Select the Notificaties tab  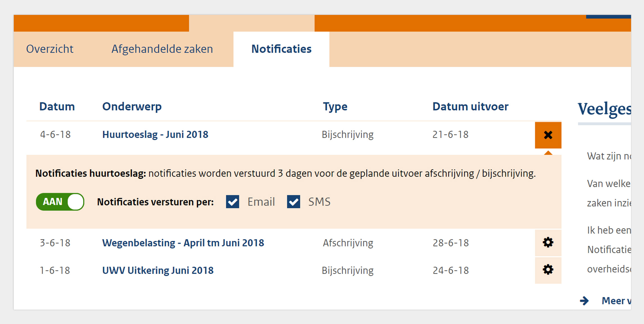point(281,49)
